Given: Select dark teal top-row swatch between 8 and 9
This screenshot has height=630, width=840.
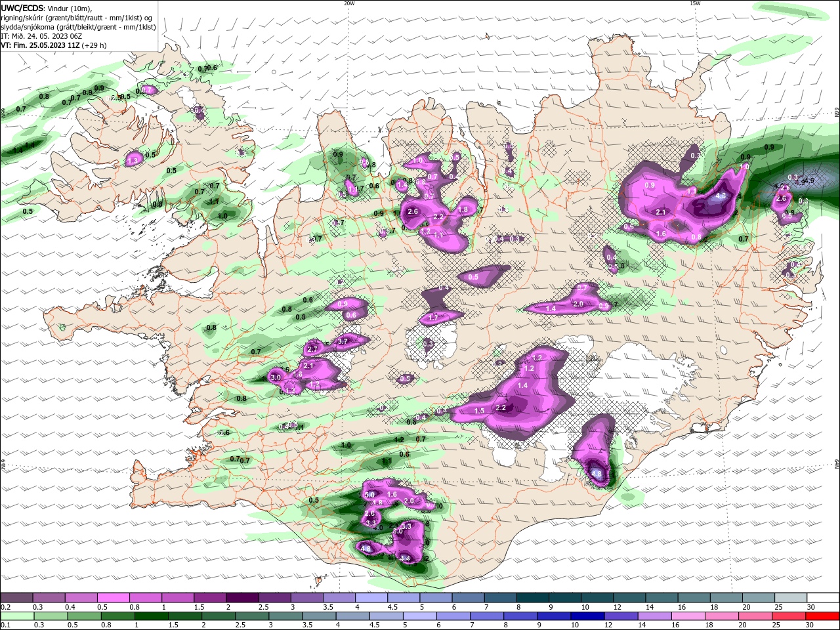Looking at the screenshot, I should point(532,598).
